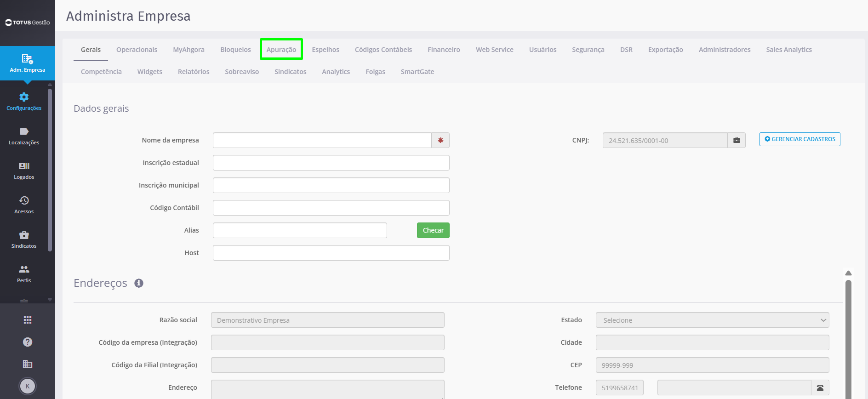Click the required asterisk beside Nome da empresa
The image size is (868, 399).
[x=440, y=140]
